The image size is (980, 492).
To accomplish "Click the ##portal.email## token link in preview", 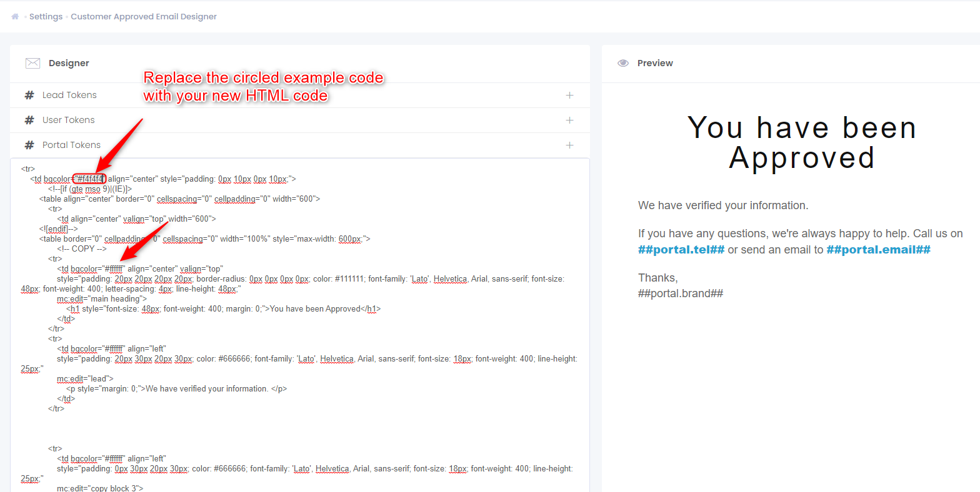I will (x=878, y=250).
